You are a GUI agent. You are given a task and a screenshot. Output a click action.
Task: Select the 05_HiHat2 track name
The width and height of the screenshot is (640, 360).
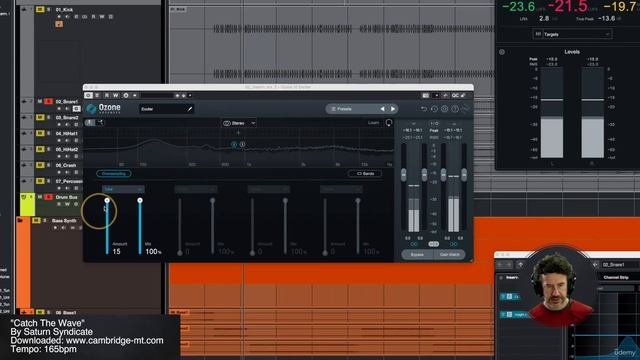click(x=67, y=149)
